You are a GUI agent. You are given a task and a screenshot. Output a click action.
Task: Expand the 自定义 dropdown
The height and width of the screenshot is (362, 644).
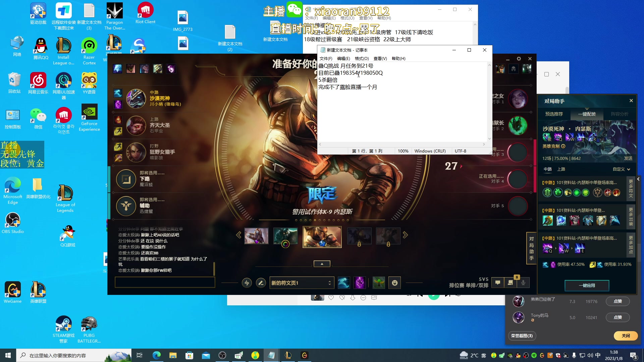click(x=622, y=169)
